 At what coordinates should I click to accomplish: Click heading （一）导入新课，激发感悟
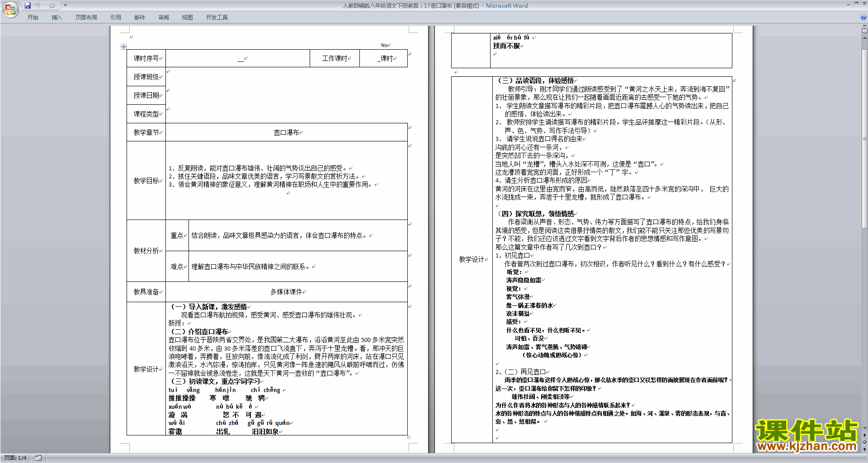click(209, 307)
